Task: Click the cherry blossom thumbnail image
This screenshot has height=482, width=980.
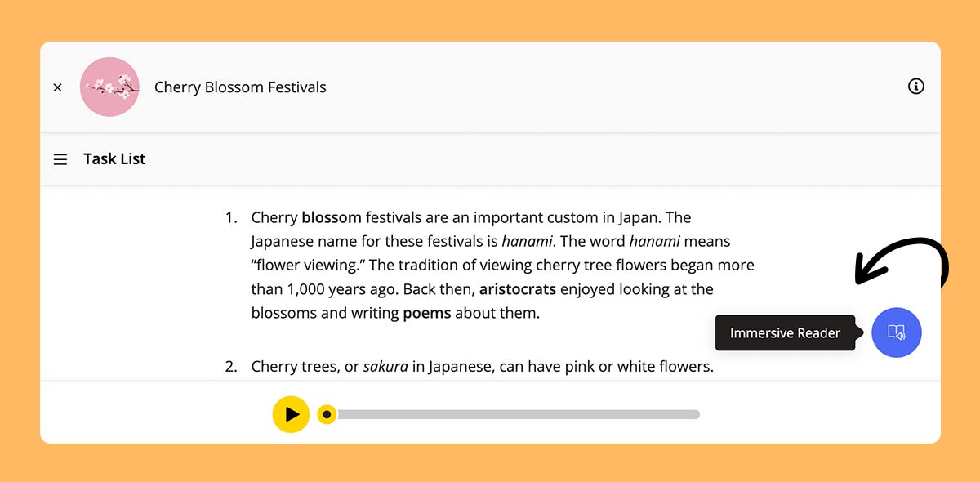Action: 109,87
